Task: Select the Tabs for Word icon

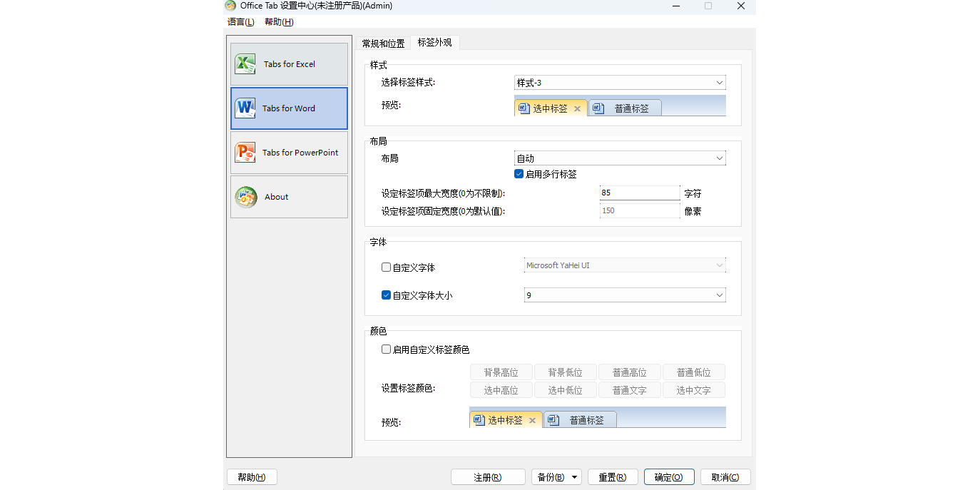Action: pos(245,108)
